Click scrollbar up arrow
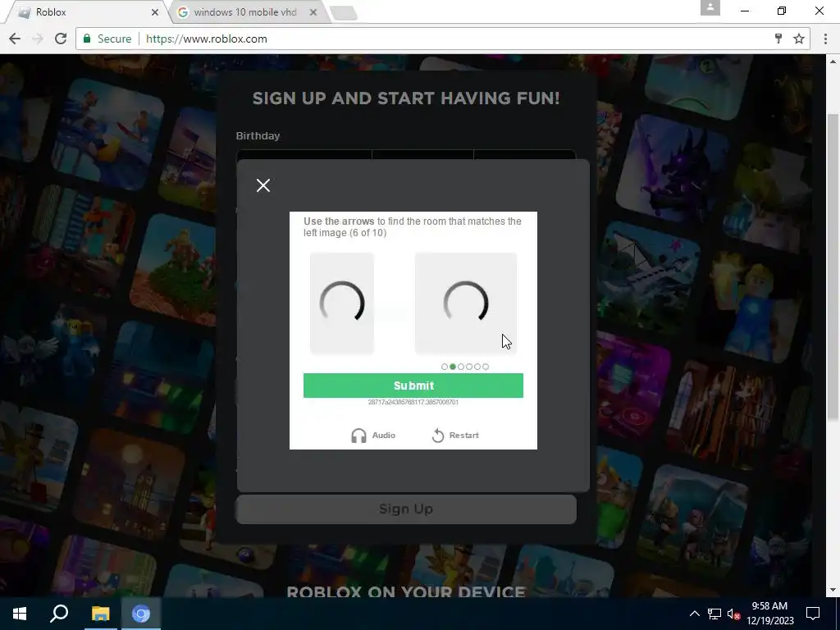Viewport: 840px width, 630px height. 833,60
